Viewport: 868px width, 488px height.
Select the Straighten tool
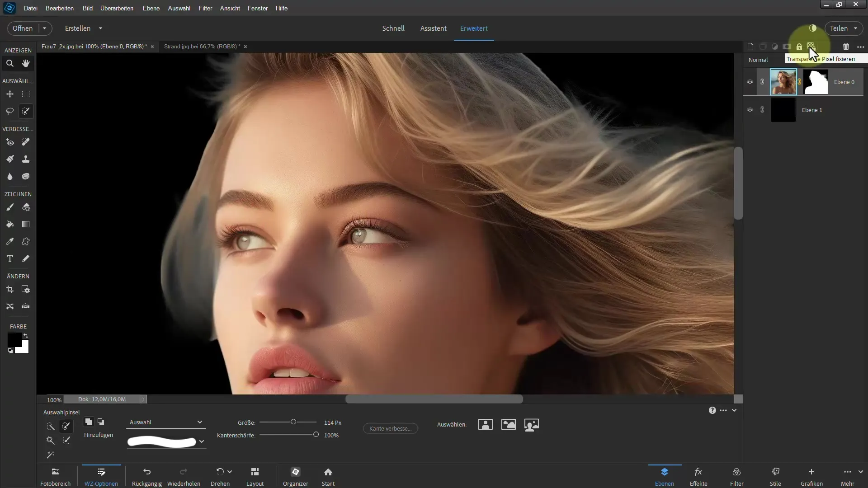pos(26,306)
